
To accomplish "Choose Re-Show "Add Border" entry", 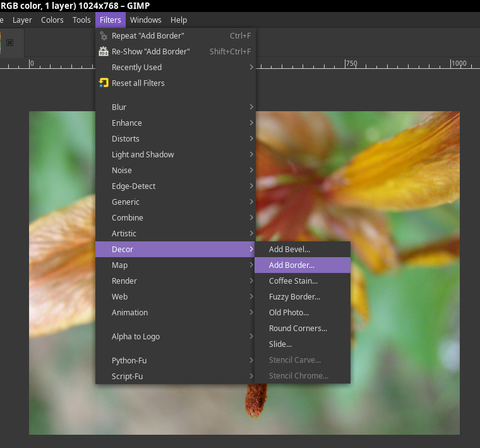I will [176, 51].
